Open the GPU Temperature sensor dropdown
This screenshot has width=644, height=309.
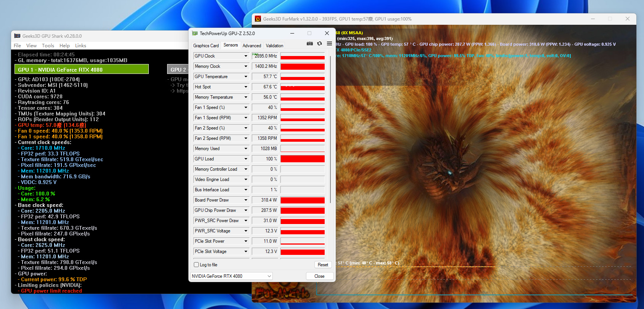pyautogui.click(x=246, y=77)
